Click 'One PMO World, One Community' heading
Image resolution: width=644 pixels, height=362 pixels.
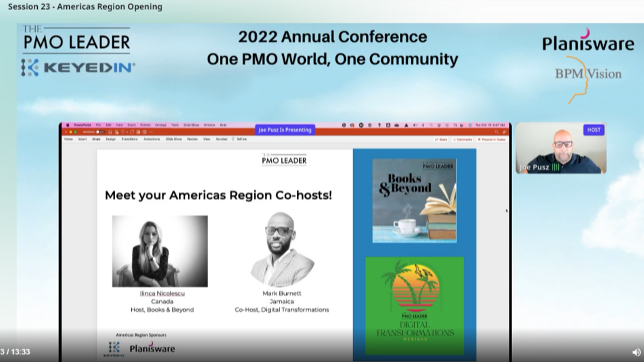(333, 59)
